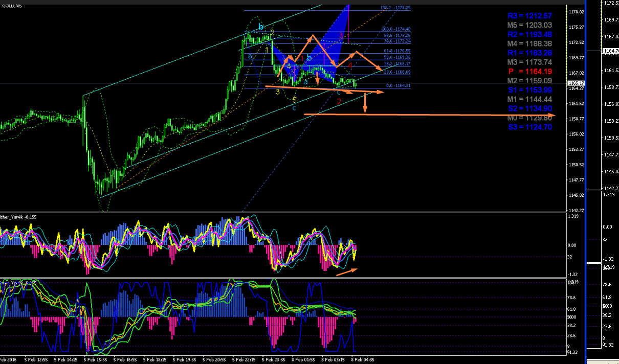Click the M1 = 1144.44 midpoint label
The width and height of the screenshot is (619, 364).
(x=529, y=99)
